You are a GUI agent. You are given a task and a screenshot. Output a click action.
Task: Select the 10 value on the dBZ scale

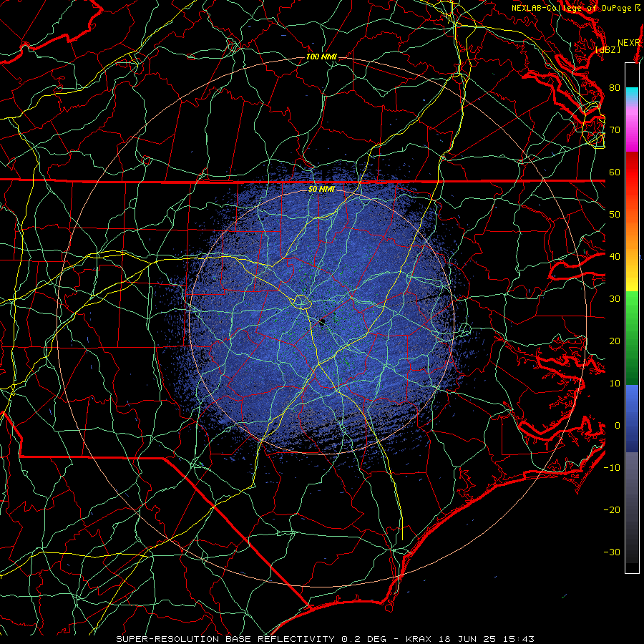[x=615, y=384]
